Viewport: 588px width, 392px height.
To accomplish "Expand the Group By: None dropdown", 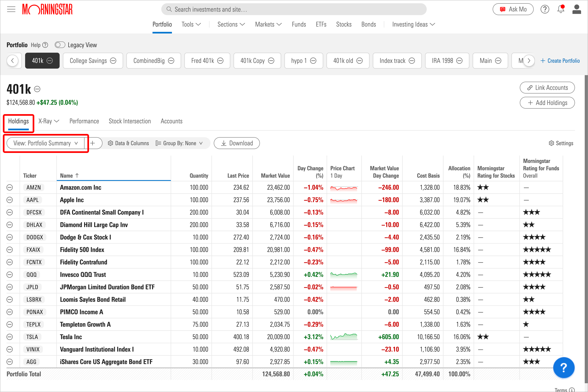I will pos(179,143).
